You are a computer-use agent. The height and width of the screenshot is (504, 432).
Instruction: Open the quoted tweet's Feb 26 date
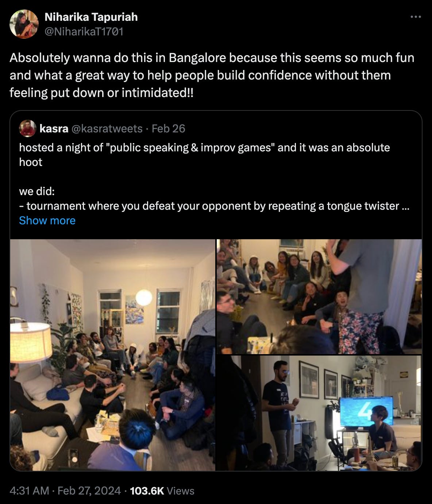click(x=168, y=128)
